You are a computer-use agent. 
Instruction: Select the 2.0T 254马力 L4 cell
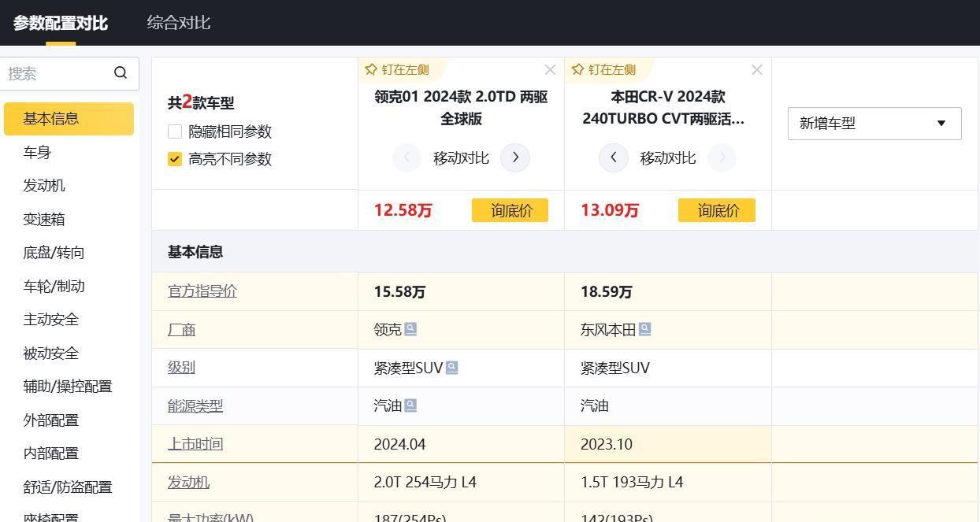click(x=461, y=482)
